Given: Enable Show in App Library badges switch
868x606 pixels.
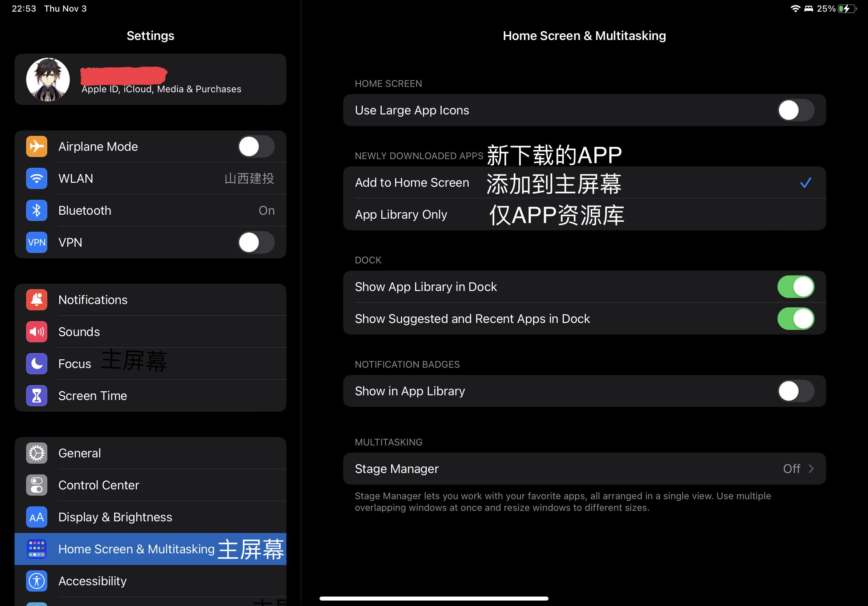Looking at the screenshot, I should coord(796,391).
